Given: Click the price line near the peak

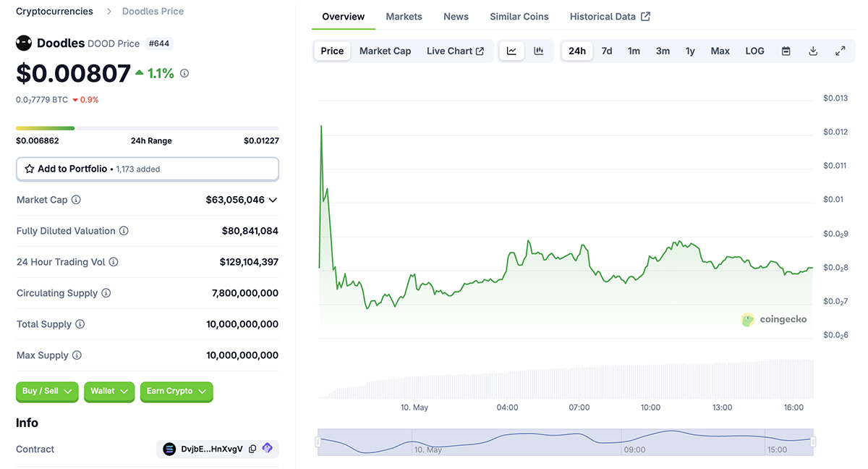Looking at the screenshot, I should (321, 127).
